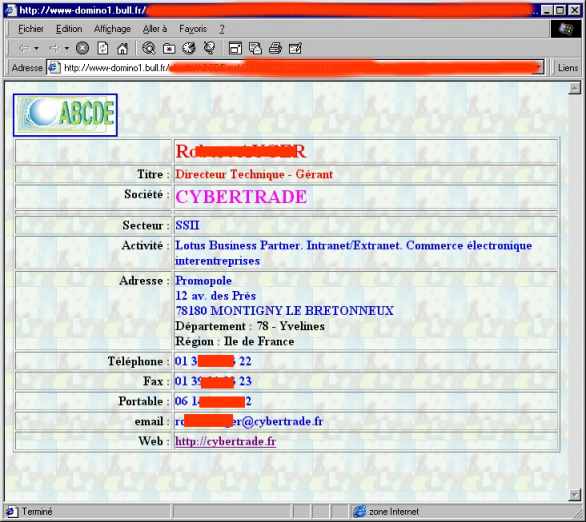Screen dimensions: 586x522
Task: Open the Affichage menu
Action: 112,29
